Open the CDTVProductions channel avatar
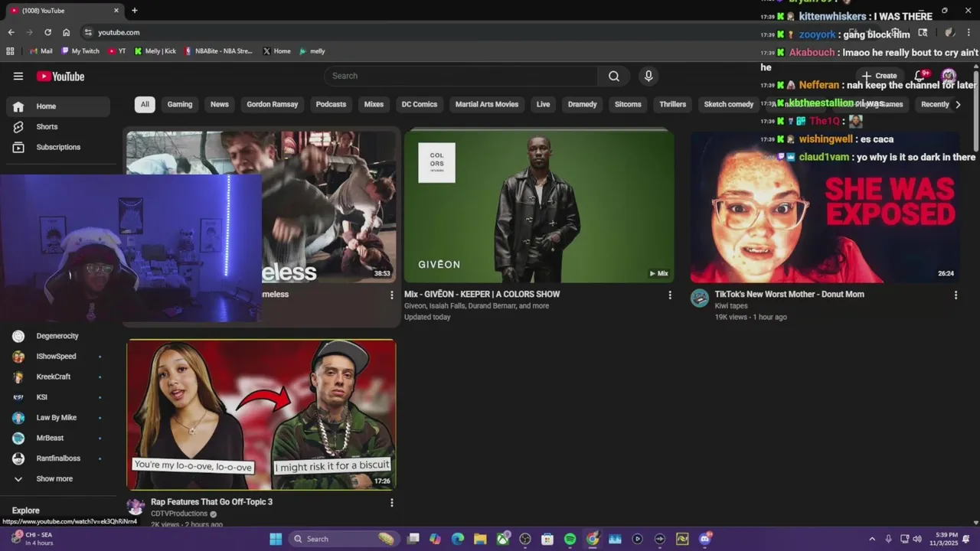Image resolution: width=980 pixels, height=551 pixels. (136, 507)
